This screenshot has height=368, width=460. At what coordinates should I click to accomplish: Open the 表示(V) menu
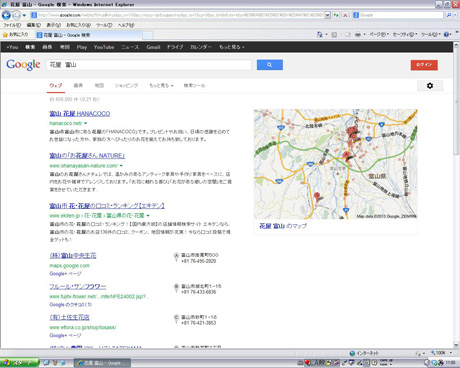pos(53,25)
